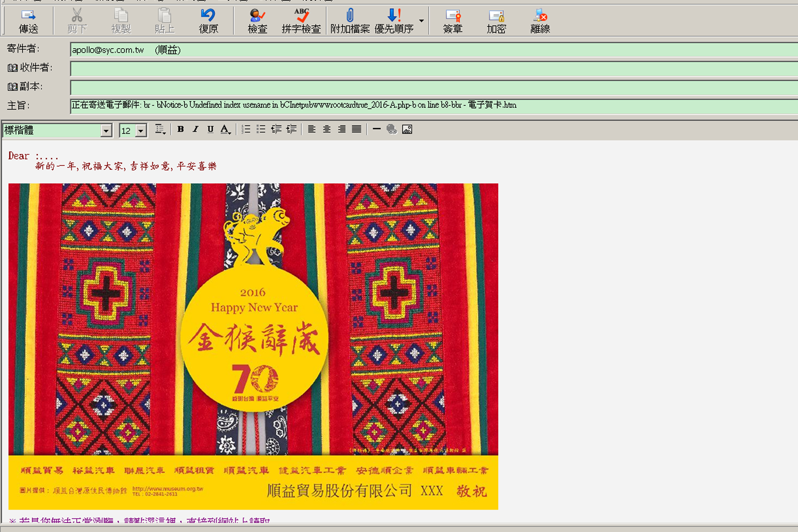The image size is (798, 532).
Task: Click the 附加檔案 paperclip attach icon
Action: pos(350,15)
